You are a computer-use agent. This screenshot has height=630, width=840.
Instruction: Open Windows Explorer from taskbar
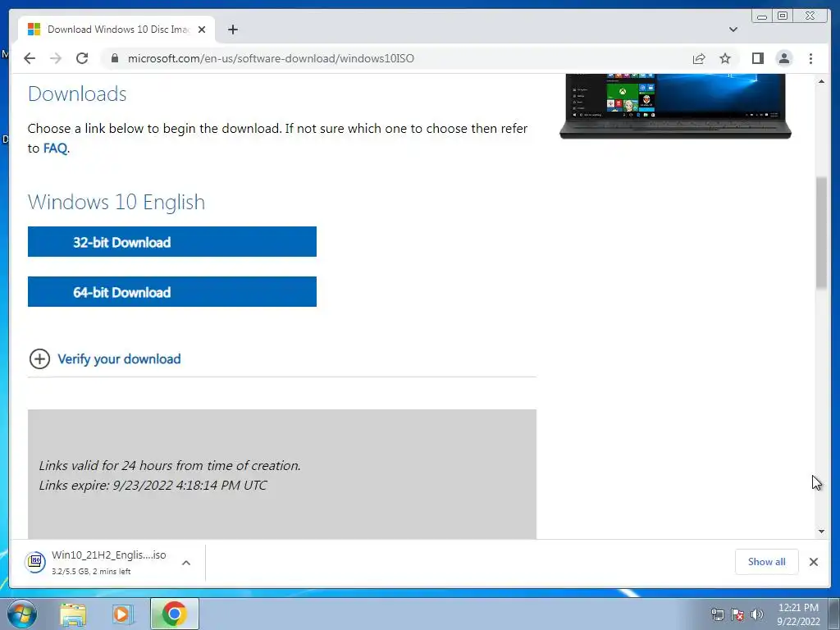pos(73,614)
